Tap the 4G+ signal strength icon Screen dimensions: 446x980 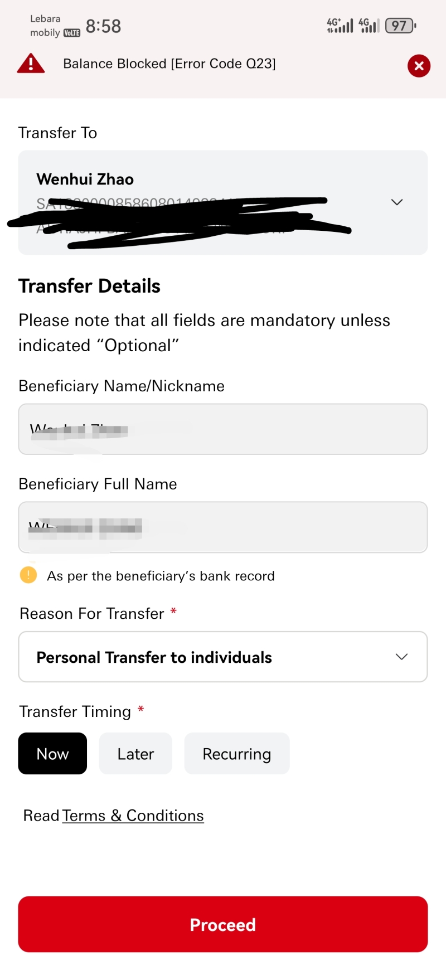click(x=340, y=26)
